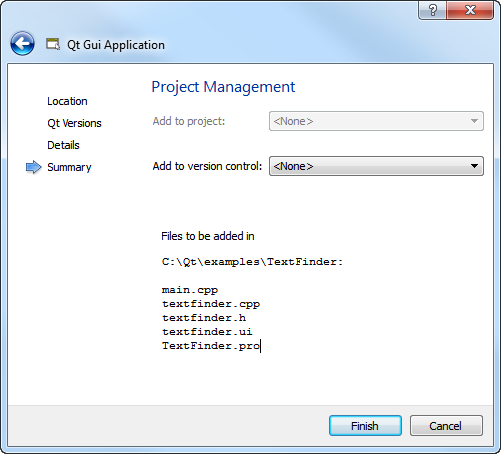Image resolution: width=501 pixels, height=454 pixels.
Task: Click the blue arrow beside Summary
Action: pos(33,167)
